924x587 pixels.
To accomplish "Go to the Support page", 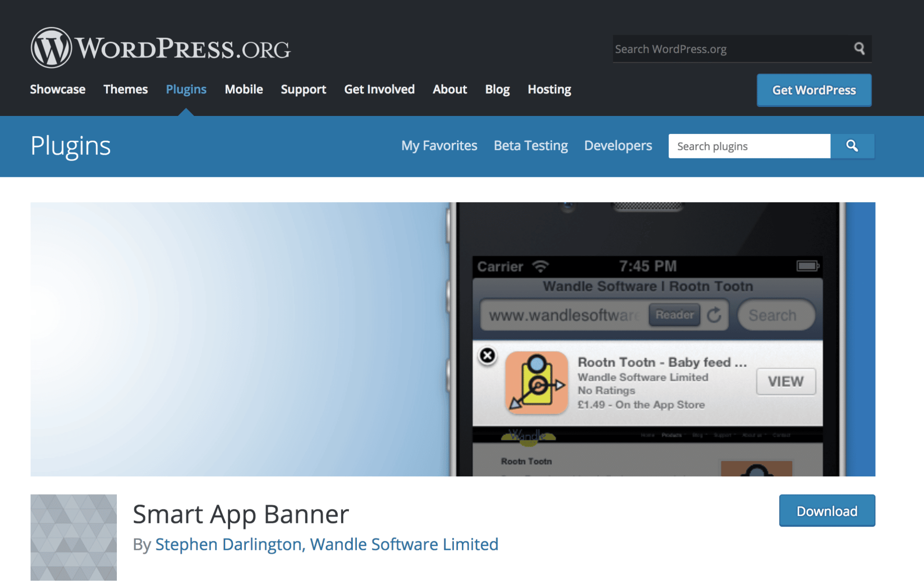I will click(x=303, y=89).
